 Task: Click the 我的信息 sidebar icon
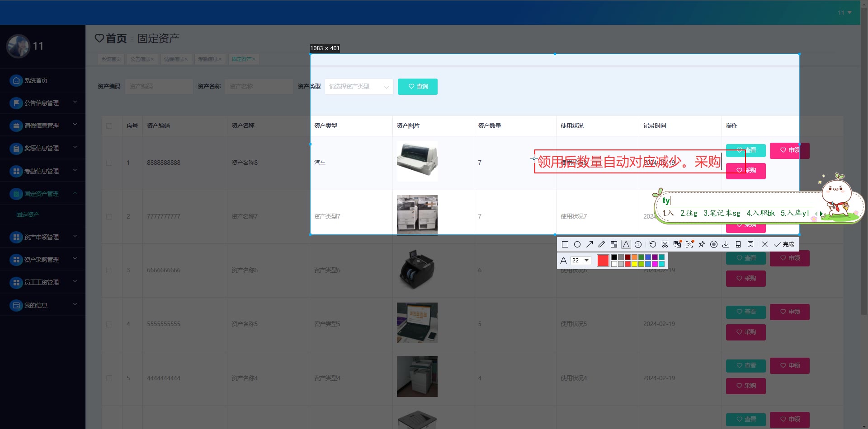coord(16,305)
